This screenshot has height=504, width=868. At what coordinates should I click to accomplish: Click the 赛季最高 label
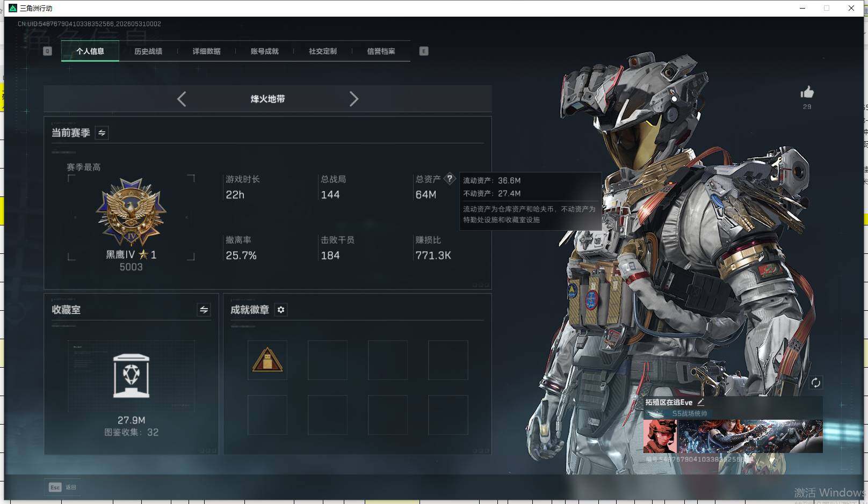84,167
